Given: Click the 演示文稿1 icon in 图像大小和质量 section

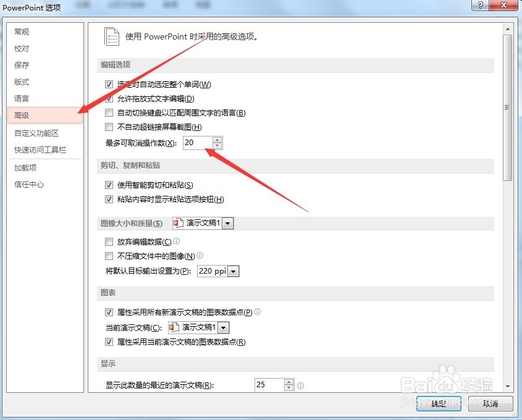Looking at the screenshot, I should click(179, 223).
